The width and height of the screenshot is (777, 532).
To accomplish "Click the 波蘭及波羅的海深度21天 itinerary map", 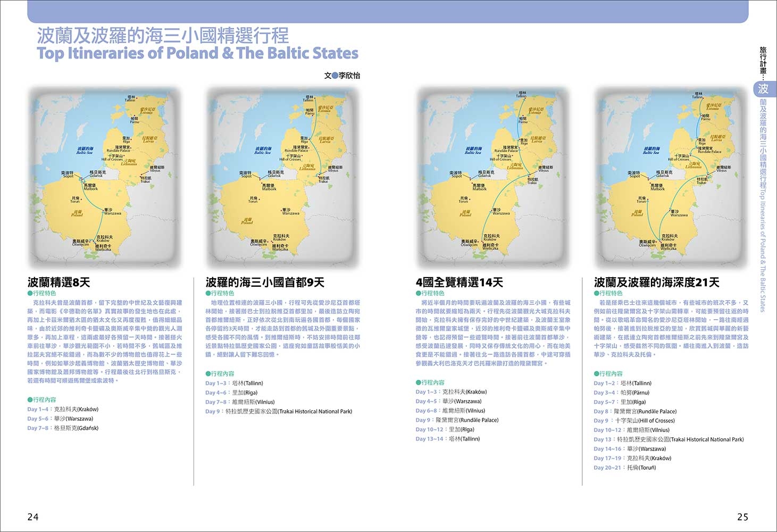I will 671,178.
